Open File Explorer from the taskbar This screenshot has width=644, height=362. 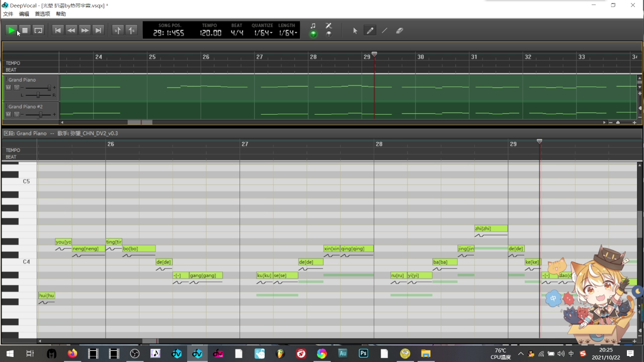[426, 354]
